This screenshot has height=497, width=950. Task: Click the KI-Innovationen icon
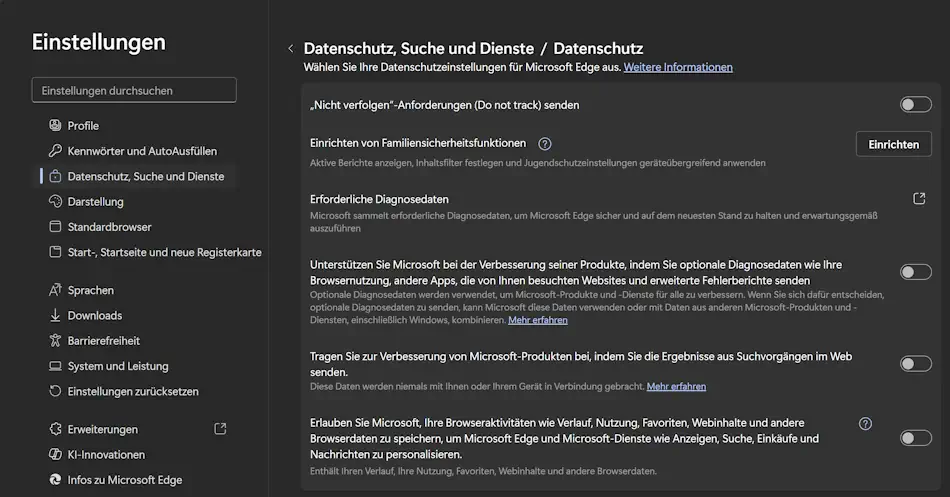point(55,454)
